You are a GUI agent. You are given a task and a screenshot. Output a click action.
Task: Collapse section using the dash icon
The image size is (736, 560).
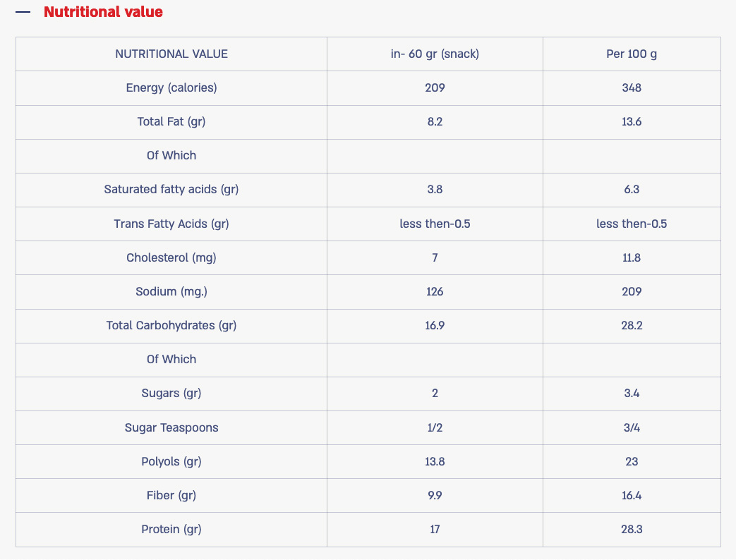(x=23, y=12)
